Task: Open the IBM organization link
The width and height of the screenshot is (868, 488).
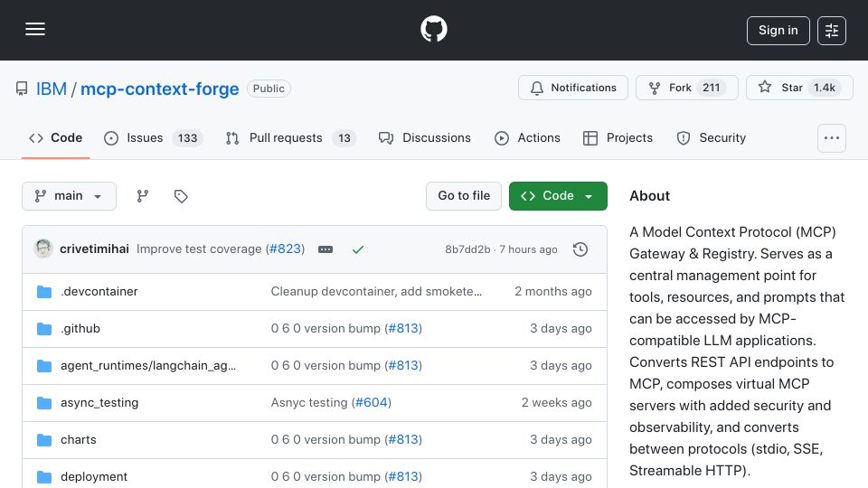Action: tap(52, 89)
